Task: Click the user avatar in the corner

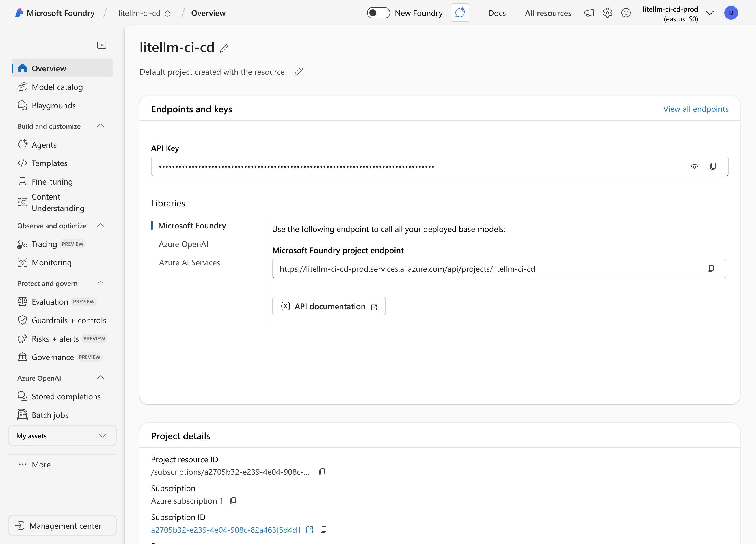Action: 731,13
